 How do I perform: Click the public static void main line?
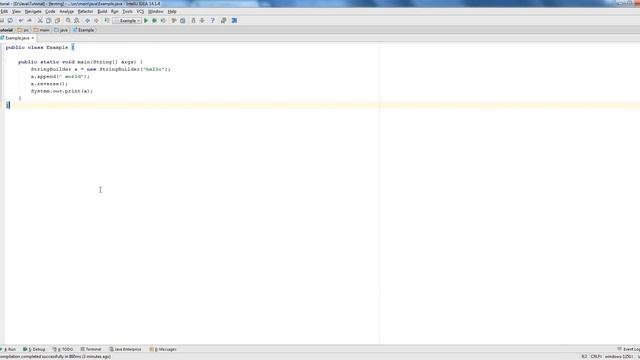click(x=80, y=62)
